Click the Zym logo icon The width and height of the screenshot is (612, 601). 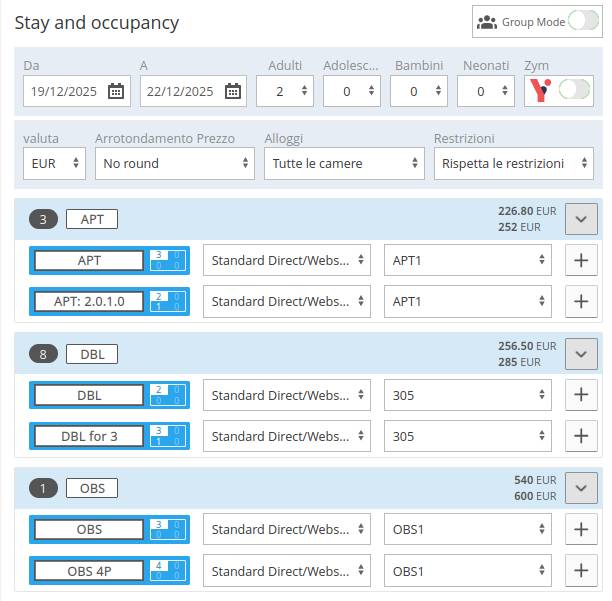540,91
